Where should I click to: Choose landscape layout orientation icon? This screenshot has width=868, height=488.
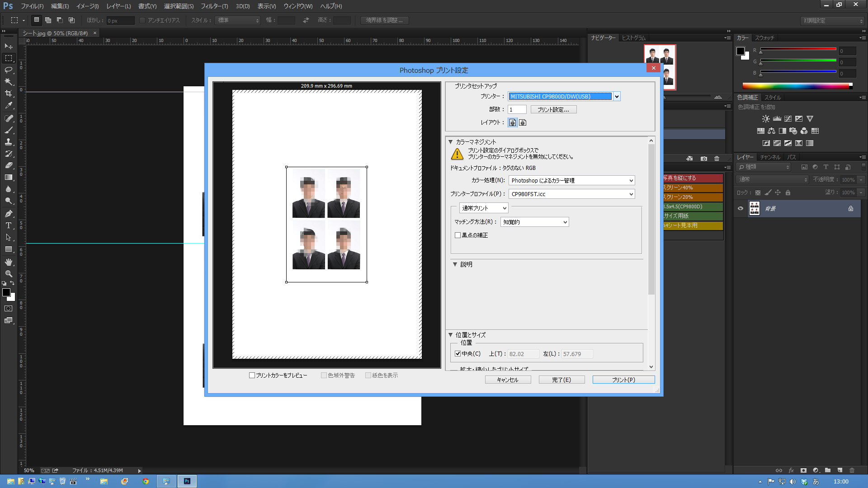click(x=523, y=122)
